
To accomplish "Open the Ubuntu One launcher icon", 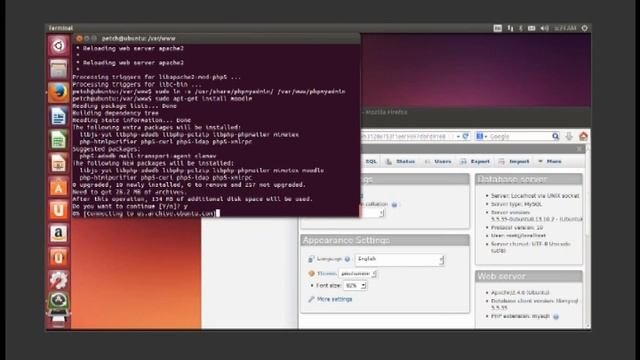I will coord(58,210).
